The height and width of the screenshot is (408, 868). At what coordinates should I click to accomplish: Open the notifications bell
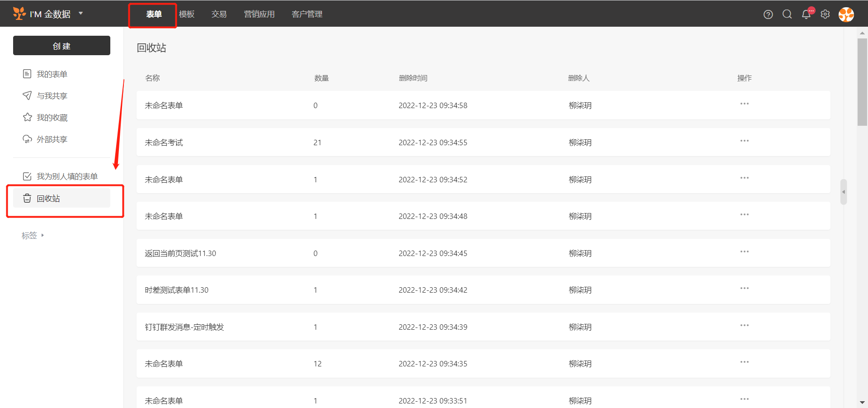point(806,14)
